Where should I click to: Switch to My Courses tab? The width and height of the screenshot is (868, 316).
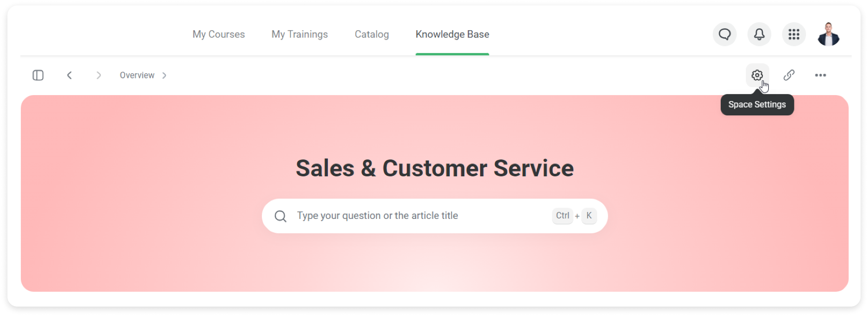coord(218,34)
